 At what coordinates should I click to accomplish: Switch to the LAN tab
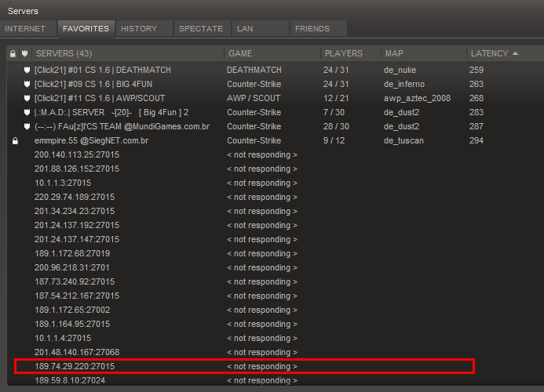tap(245, 29)
